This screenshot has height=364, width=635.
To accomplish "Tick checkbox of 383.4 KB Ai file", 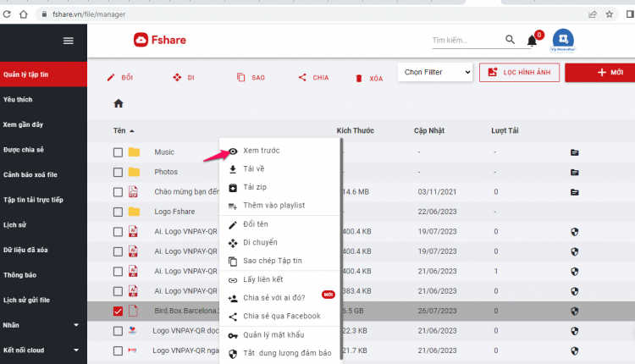I will click(118, 291).
